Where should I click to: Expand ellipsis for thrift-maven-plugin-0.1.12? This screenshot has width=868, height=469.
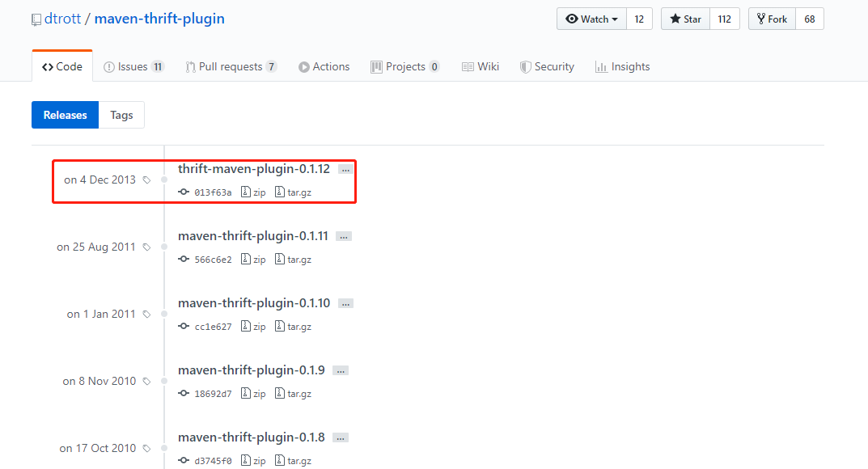tap(345, 170)
